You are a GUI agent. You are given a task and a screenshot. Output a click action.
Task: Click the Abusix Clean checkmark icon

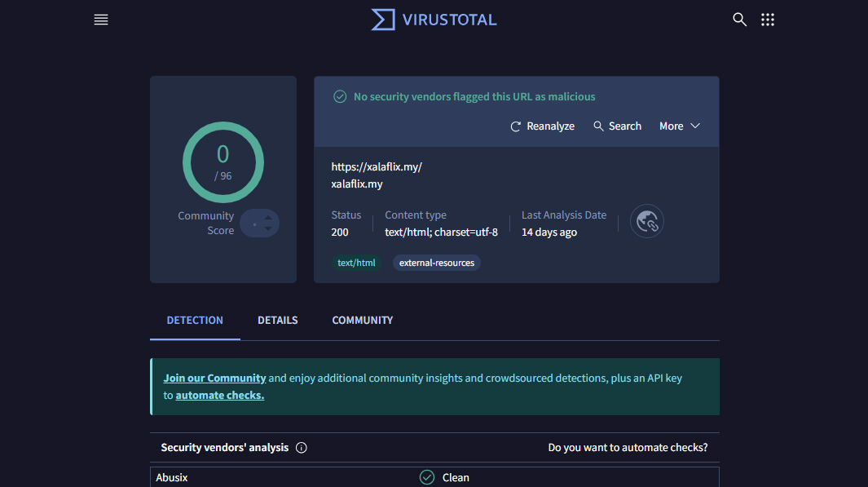(x=426, y=477)
